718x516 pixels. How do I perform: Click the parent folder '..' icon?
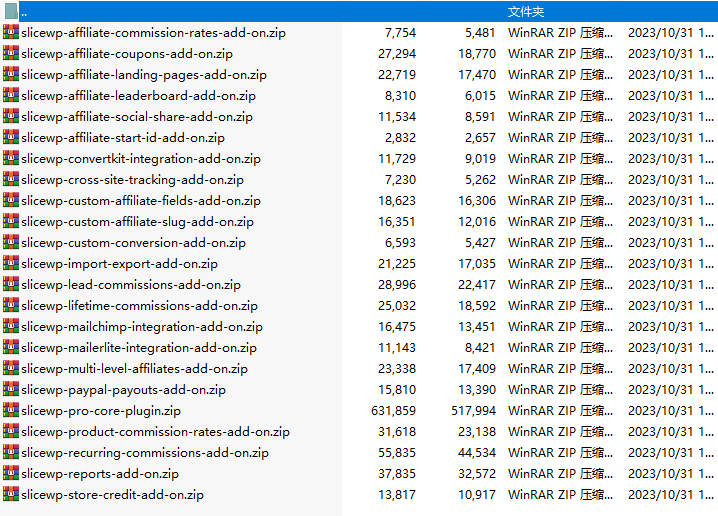click(x=11, y=11)
